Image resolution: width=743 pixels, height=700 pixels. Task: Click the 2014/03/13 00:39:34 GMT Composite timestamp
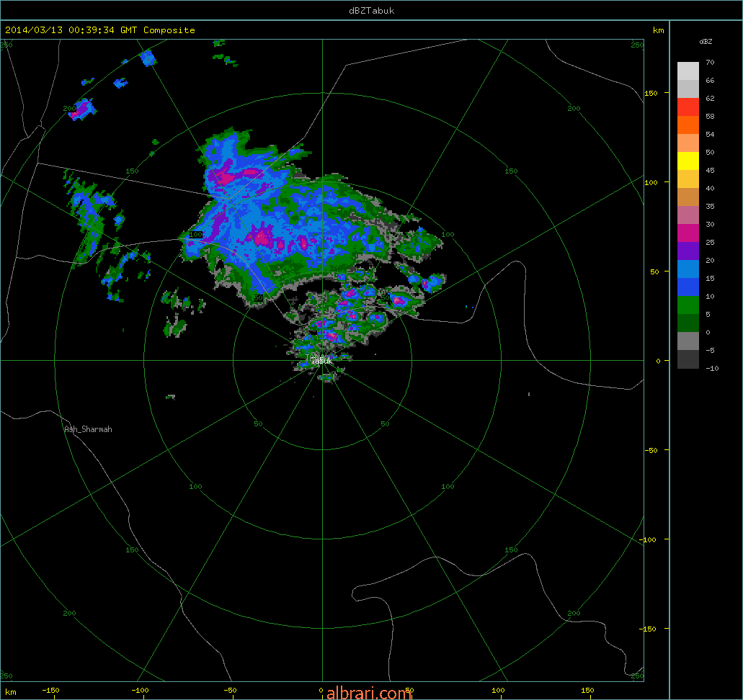(100, 30)
